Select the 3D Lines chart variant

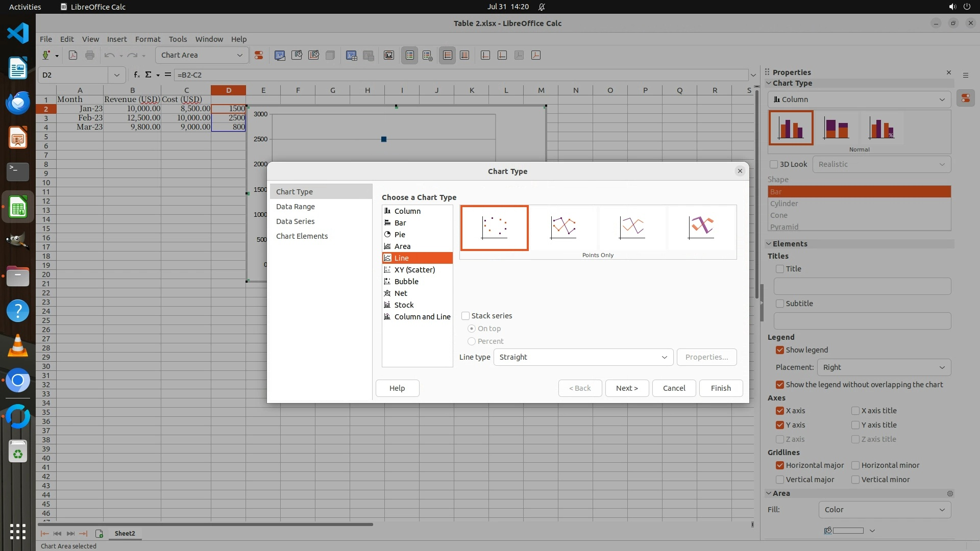(701, 228)
